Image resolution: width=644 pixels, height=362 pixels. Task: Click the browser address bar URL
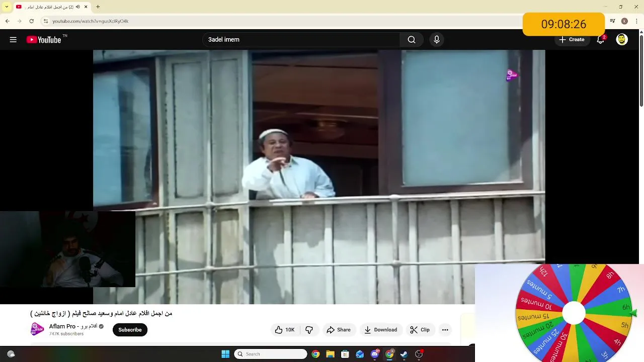91,21
